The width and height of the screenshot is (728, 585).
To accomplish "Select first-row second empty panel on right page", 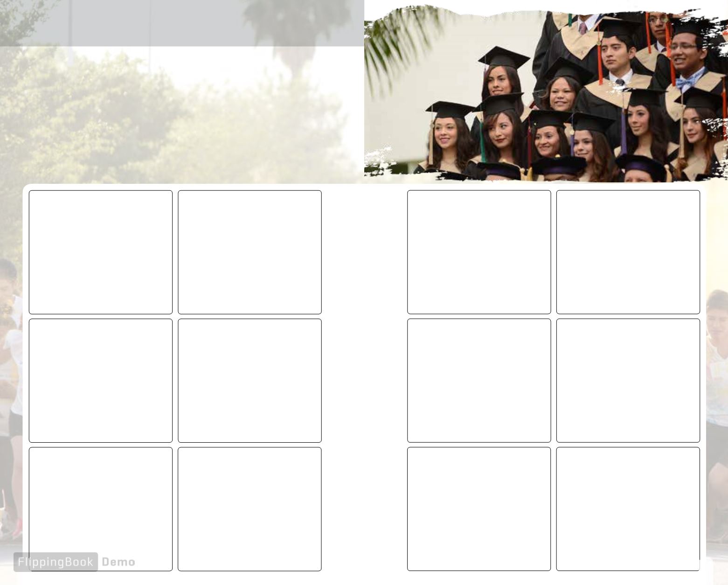I will coord(628,252).
